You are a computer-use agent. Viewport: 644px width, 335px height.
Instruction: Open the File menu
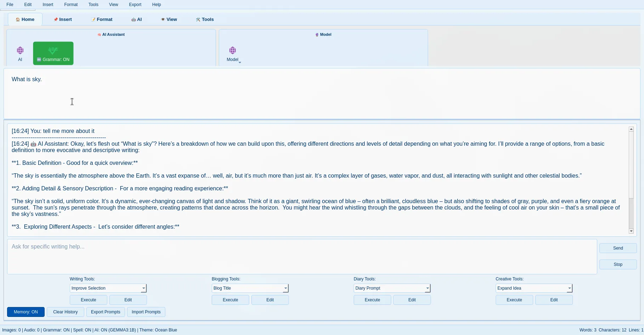10,5
